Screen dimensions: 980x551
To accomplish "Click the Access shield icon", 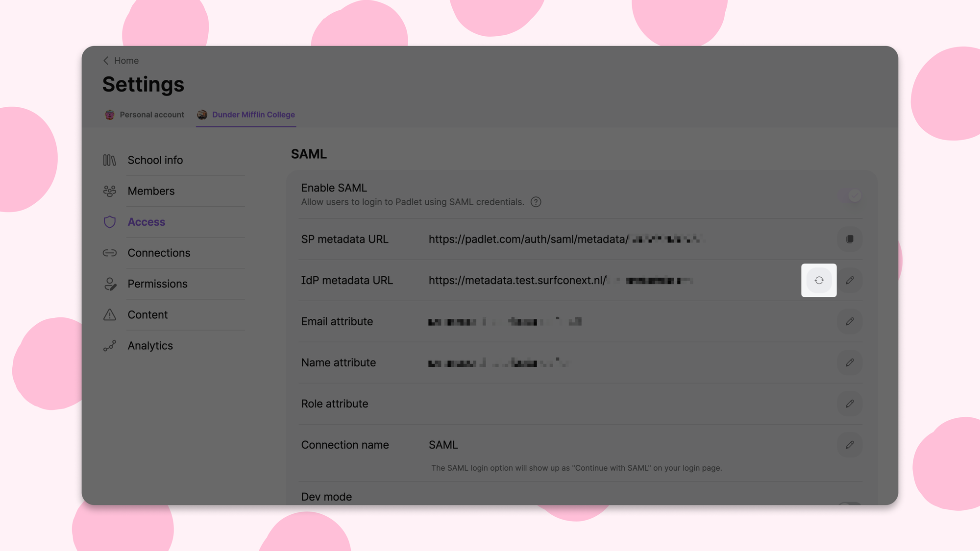I will point(110,222).
